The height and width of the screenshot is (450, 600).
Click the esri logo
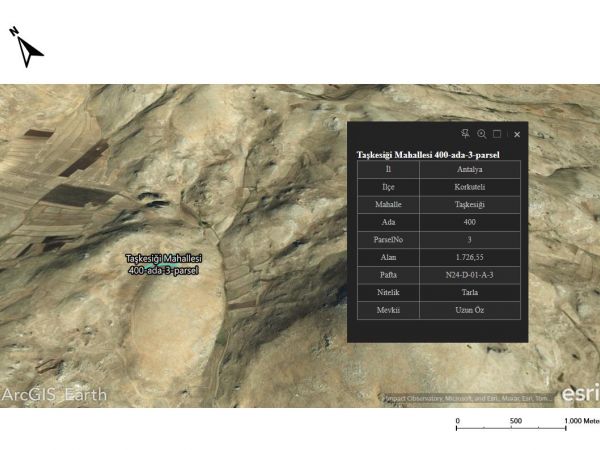click(580, 394)
